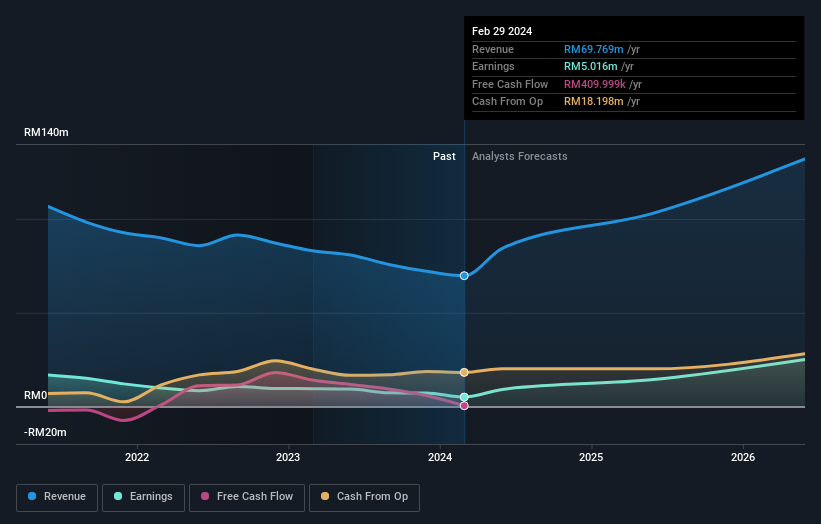The height and width of the screenshot is (524, 821).
Task: Click the orange Cash From Op data point
Action: (464, 373)
